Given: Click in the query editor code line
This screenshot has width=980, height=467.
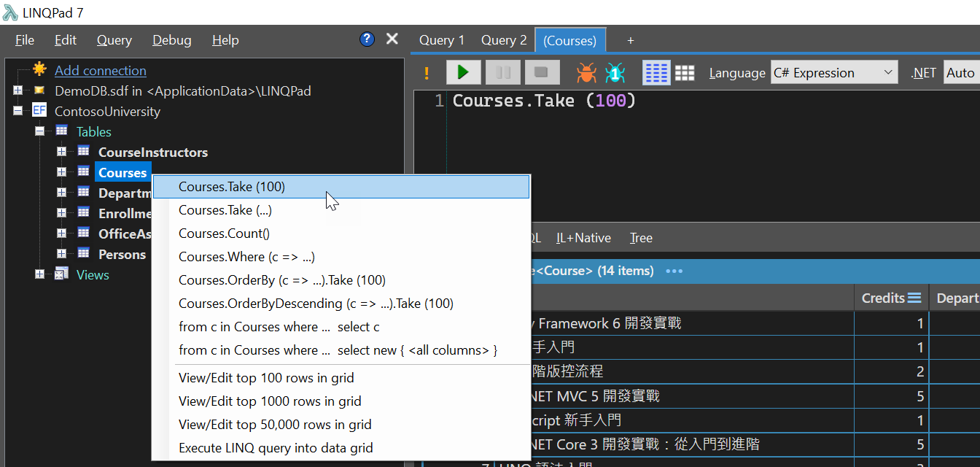Looking at the screenshot, I should tap(545, 101).
